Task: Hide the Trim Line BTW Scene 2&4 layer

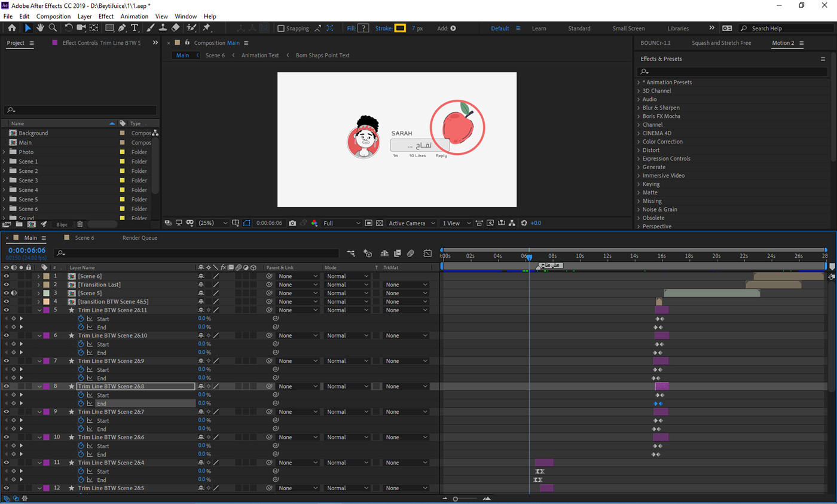Action: [x=7, y=463]
